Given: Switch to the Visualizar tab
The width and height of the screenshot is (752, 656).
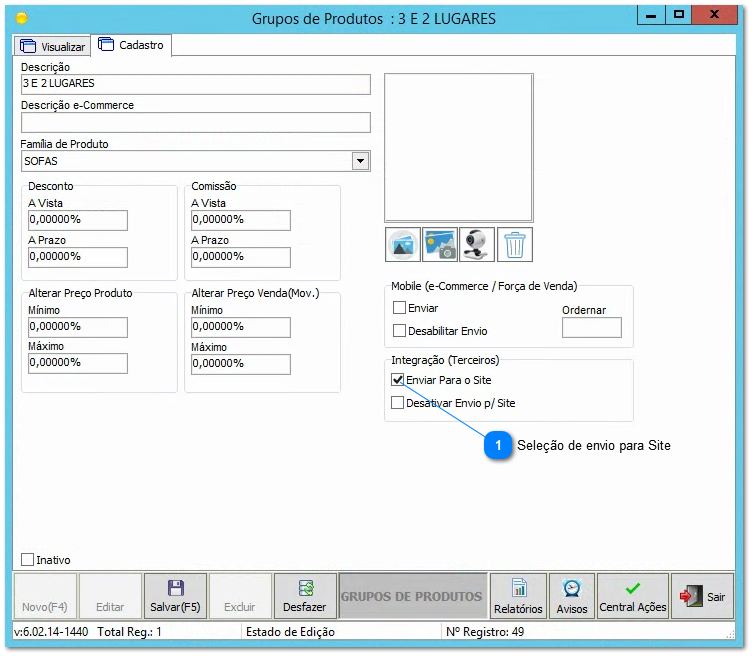Looking at the screenshot, I should point(52,47).
